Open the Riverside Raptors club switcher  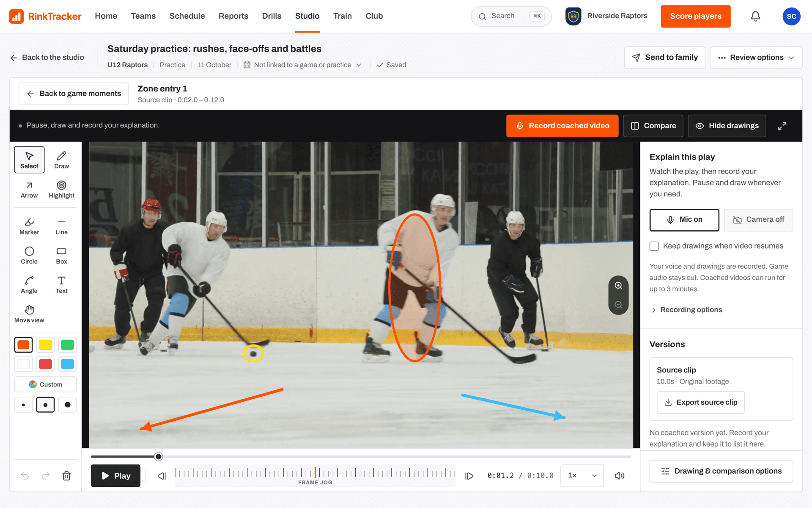tap(606, 16)
